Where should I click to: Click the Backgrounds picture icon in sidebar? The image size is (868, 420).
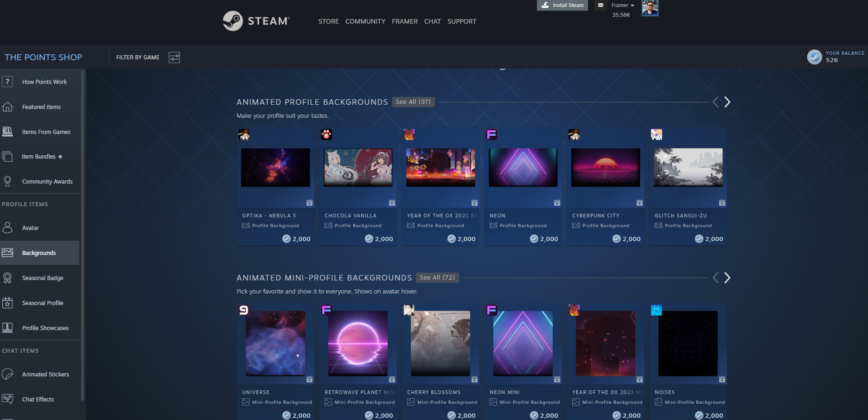click(7, 253)
